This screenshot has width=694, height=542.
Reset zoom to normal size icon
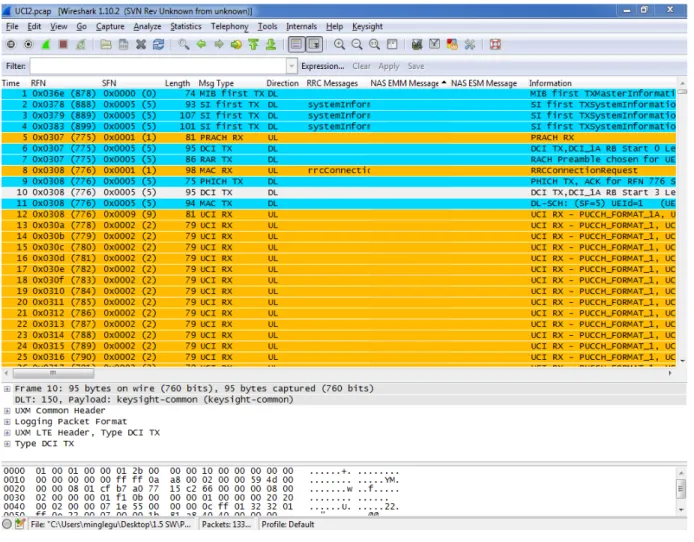click(374, 45)
